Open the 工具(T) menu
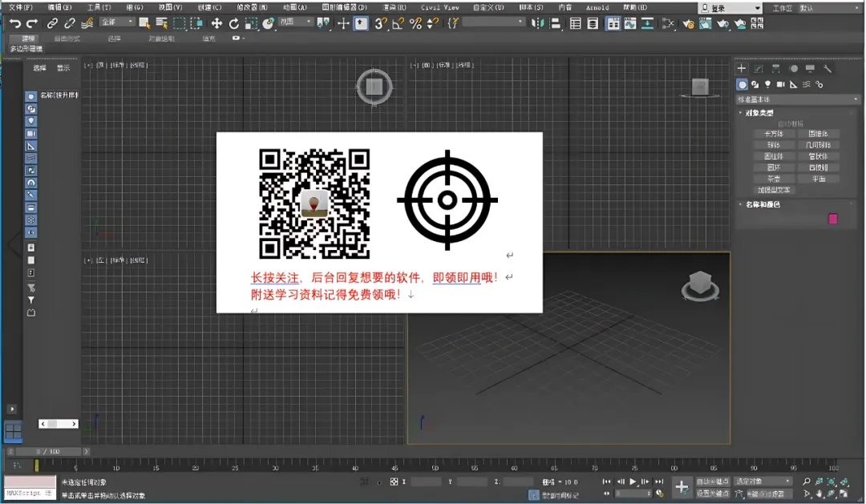Screen dimensions: 866x504 (99, 8)
